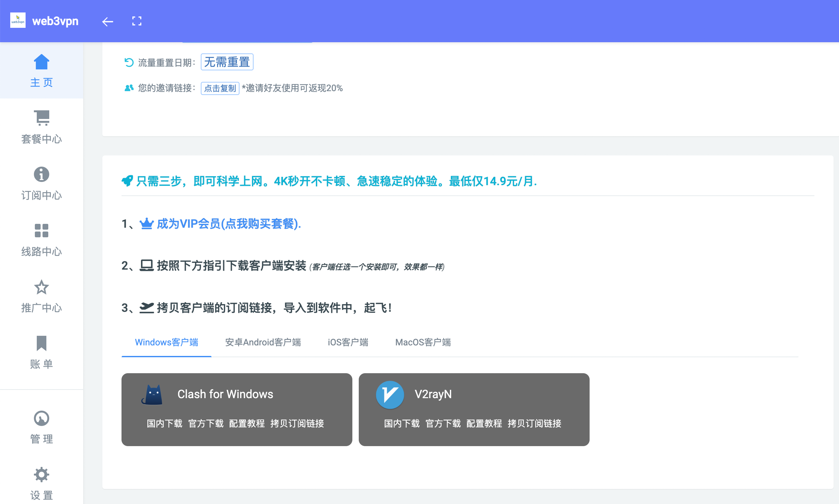Click the friends icon beside 您的邀请链接
The width and height of the screenshot is (839, 504).
point(129,88)
